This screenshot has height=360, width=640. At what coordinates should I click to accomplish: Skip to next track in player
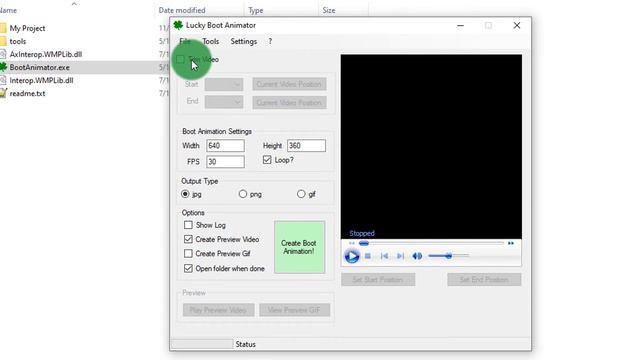coord(400,256)
